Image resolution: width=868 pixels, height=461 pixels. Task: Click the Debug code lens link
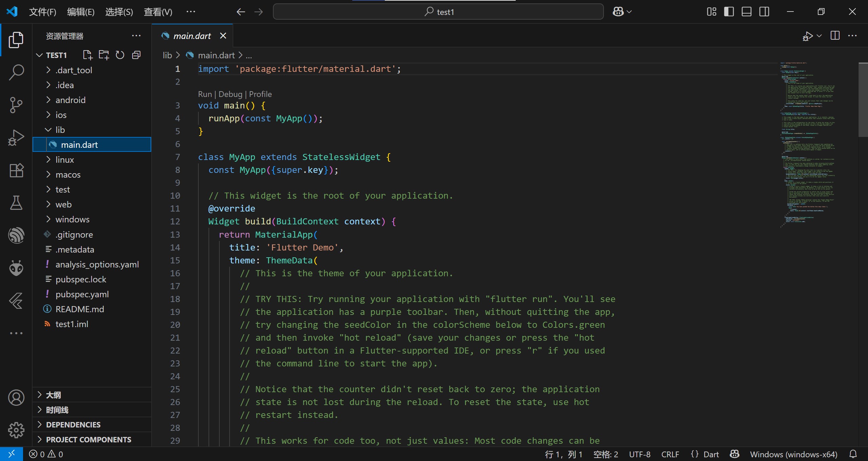[230, 94]
